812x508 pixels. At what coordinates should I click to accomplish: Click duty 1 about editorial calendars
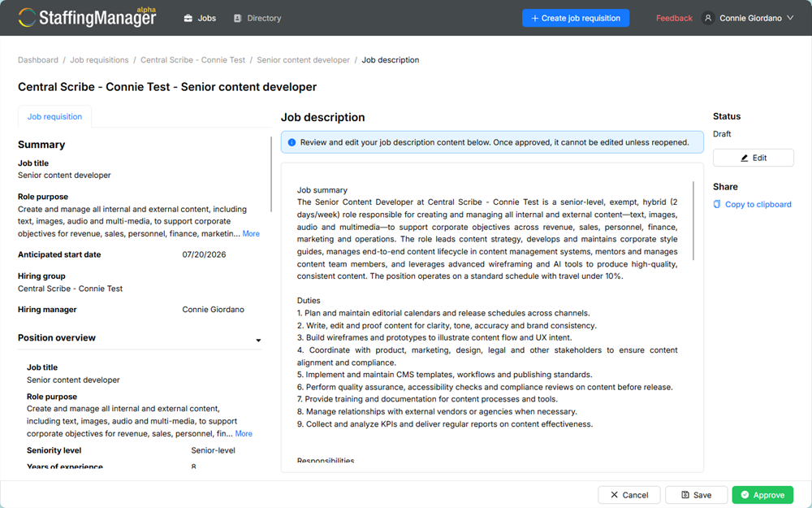click(443, 313)
